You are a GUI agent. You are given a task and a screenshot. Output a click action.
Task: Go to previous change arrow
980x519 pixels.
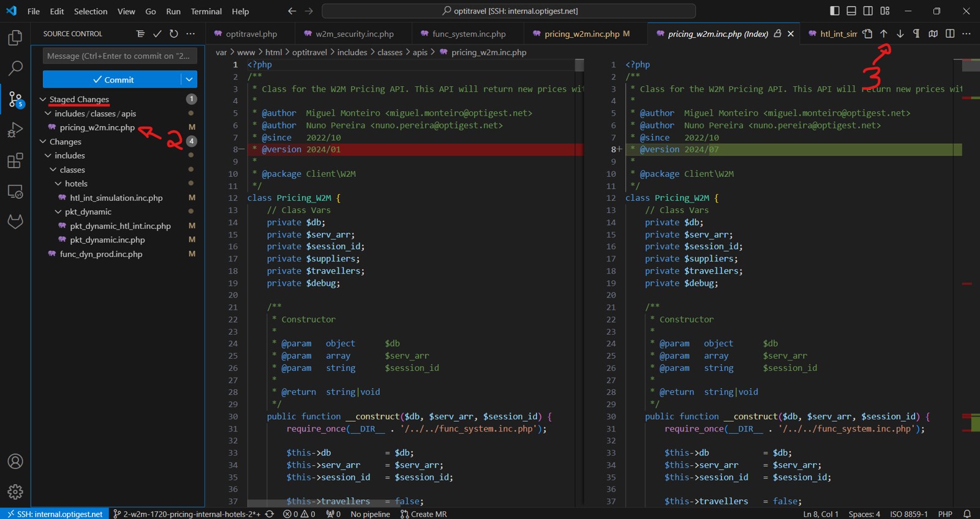pyautogui.click(x=883, y=34)
